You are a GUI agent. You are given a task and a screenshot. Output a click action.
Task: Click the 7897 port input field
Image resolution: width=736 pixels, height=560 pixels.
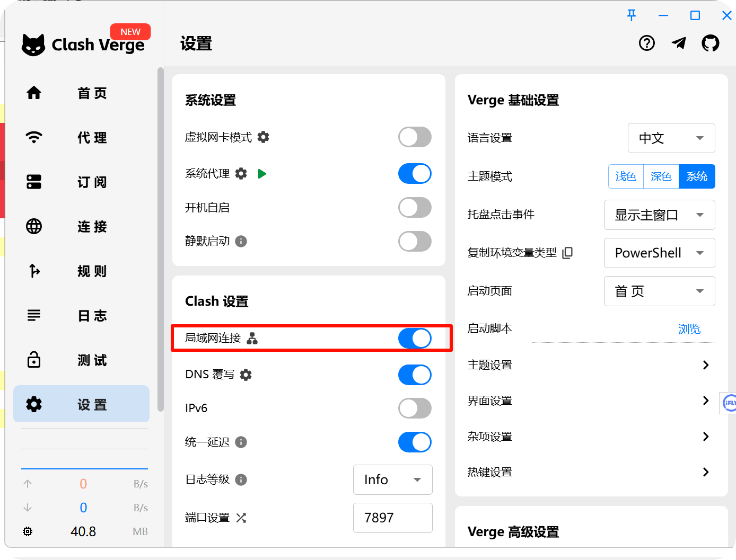click(392, 518)
